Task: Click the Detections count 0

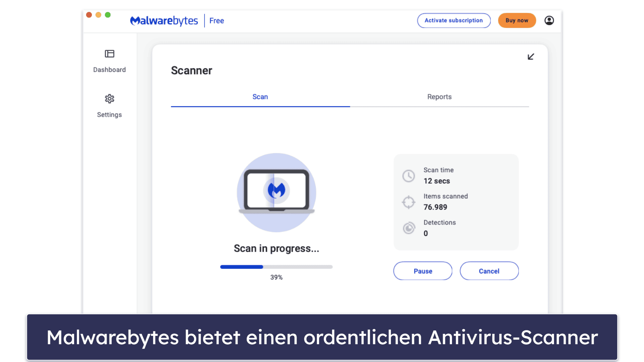Action: coord(426,234)
